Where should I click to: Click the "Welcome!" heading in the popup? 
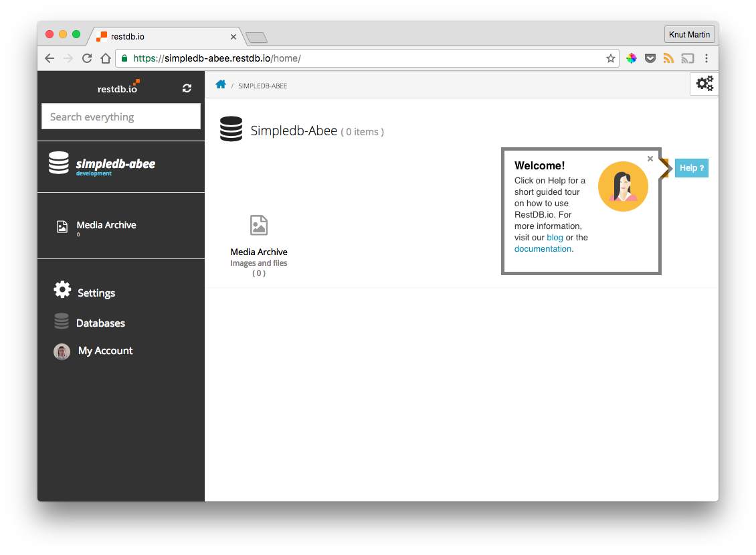[x=539, y=165]
